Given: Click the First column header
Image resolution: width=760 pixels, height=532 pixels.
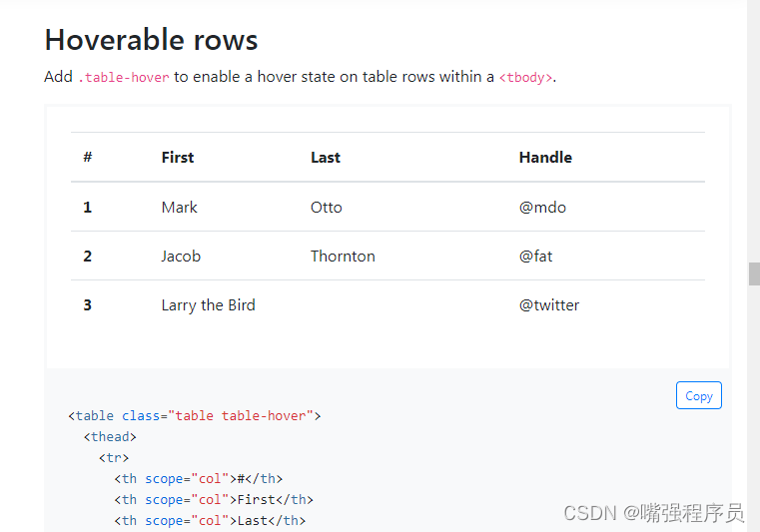Looking at the screenshot, I should (x=178, y=157).
